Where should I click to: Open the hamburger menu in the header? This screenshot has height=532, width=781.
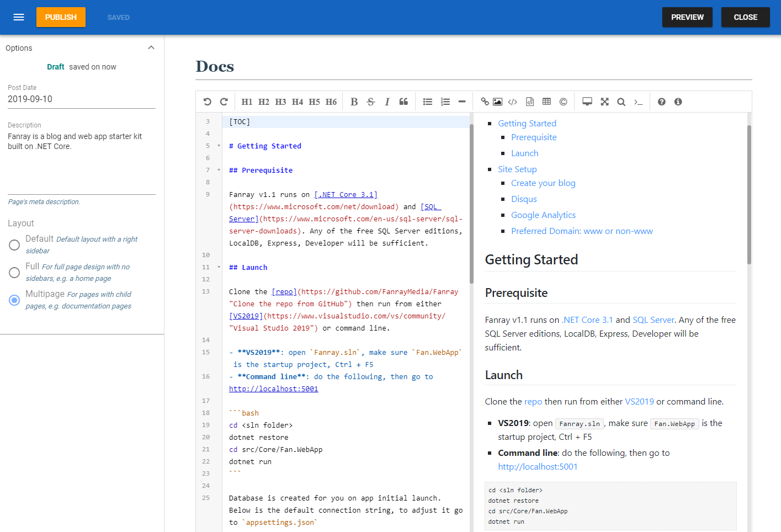[x=19, y=17]
